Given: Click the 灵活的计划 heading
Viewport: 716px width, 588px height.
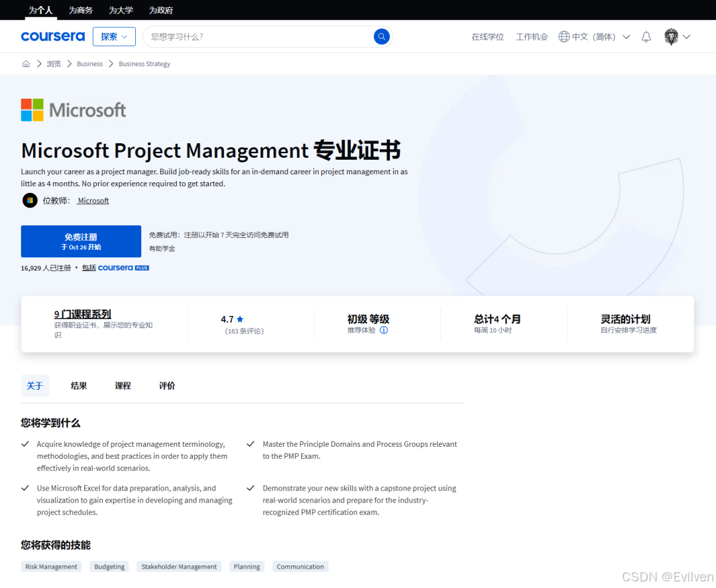Looking at the screenshot, I should (x=626, y=319).
